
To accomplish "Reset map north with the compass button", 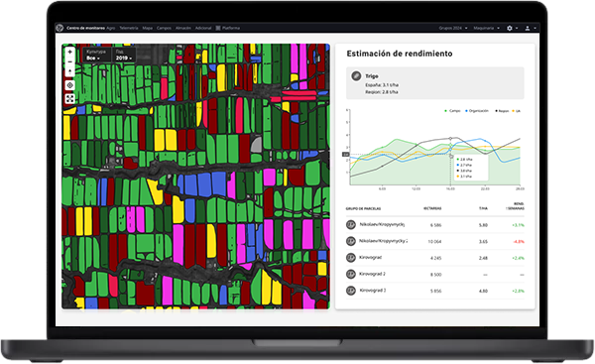I will 69,71.
